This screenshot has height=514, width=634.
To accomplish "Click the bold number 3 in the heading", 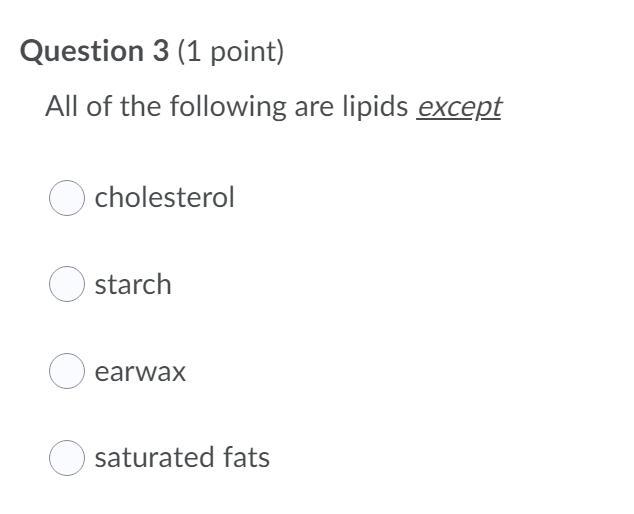I will tap(161, 51).
